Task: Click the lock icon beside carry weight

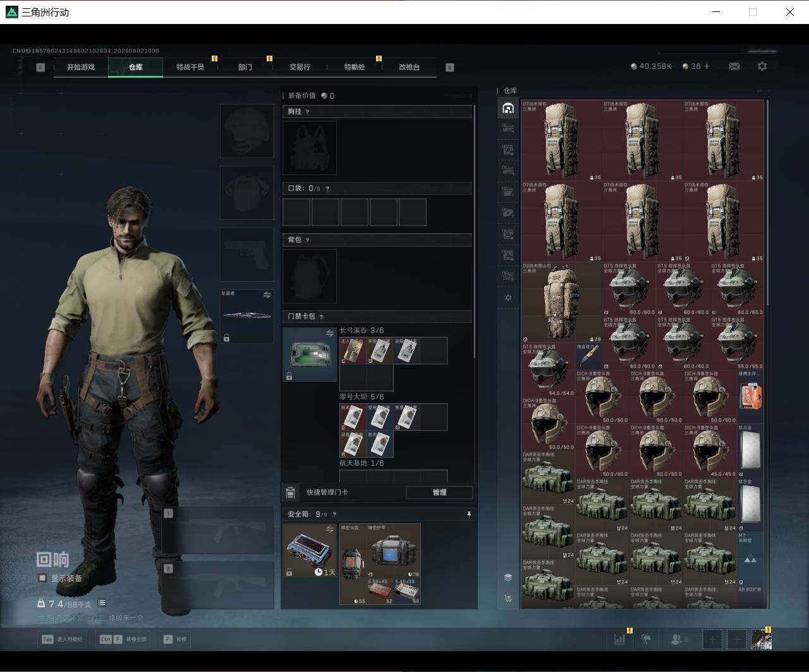Action: click(x=41, y=604)
